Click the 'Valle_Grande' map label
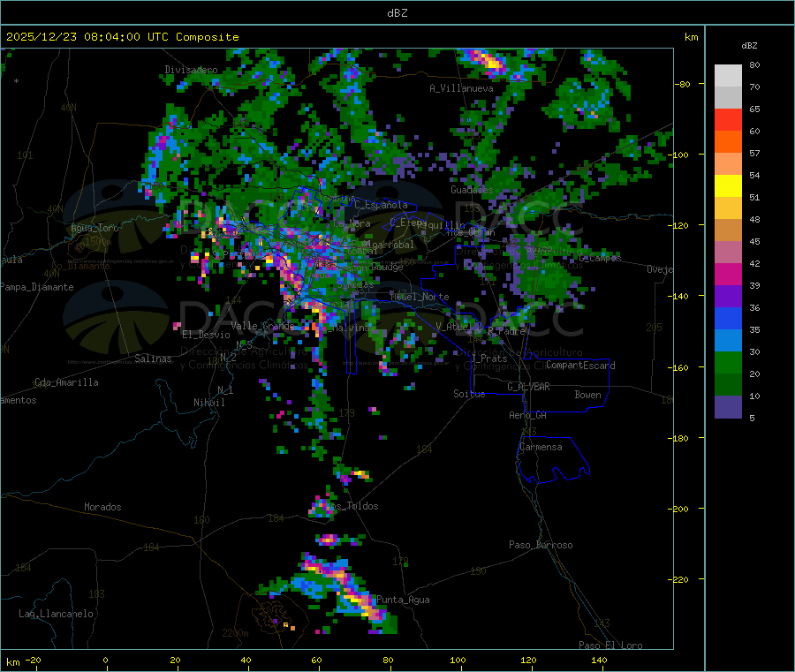 pos(262,326)
